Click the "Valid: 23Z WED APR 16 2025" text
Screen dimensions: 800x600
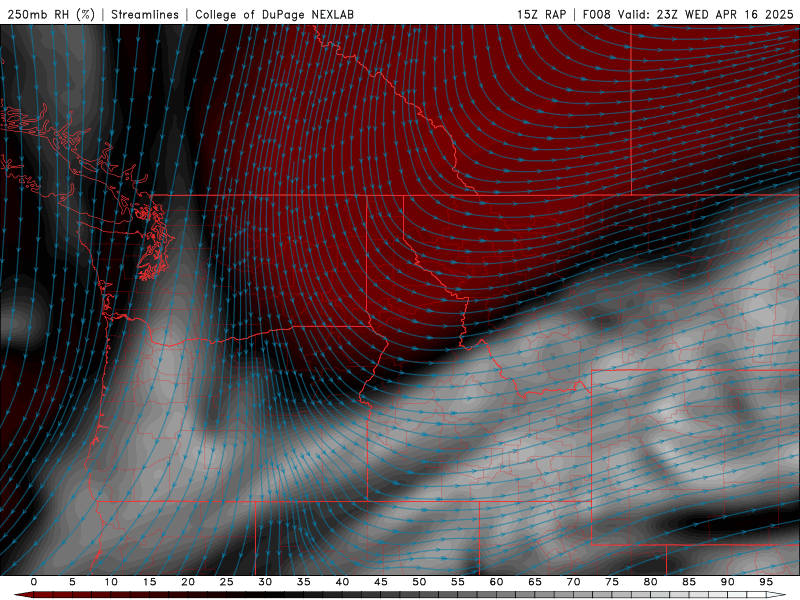point(706,14)
